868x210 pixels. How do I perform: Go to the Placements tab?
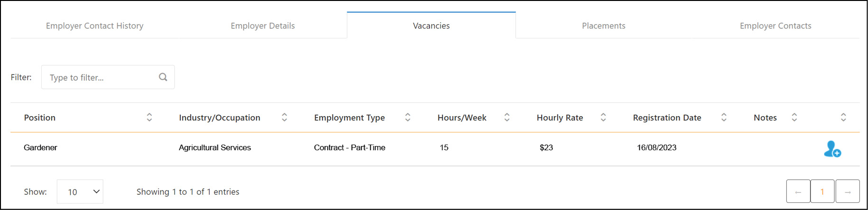(x=604, y=26)
